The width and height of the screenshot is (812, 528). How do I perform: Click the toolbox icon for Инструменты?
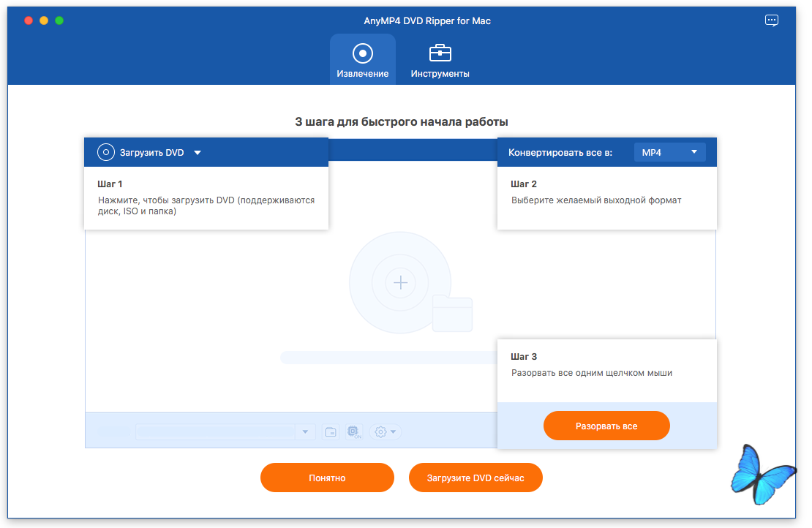pos(440,53)
